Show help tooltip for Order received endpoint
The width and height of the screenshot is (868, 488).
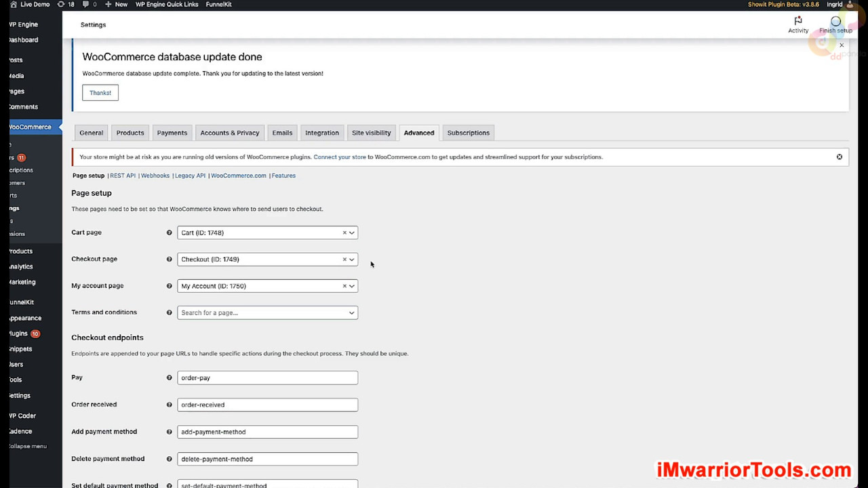(x=170, y=405)
